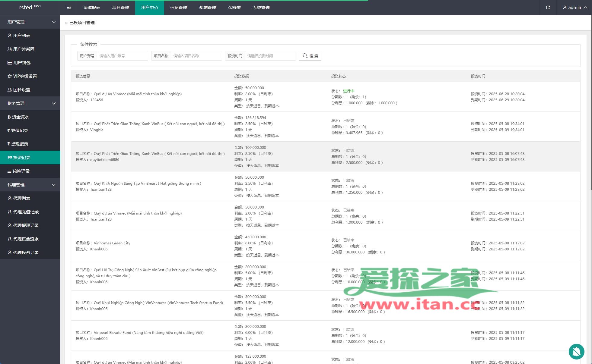Collapse the 用户管理 sidebar group
The image size is (592, 364).
[30, 22]
